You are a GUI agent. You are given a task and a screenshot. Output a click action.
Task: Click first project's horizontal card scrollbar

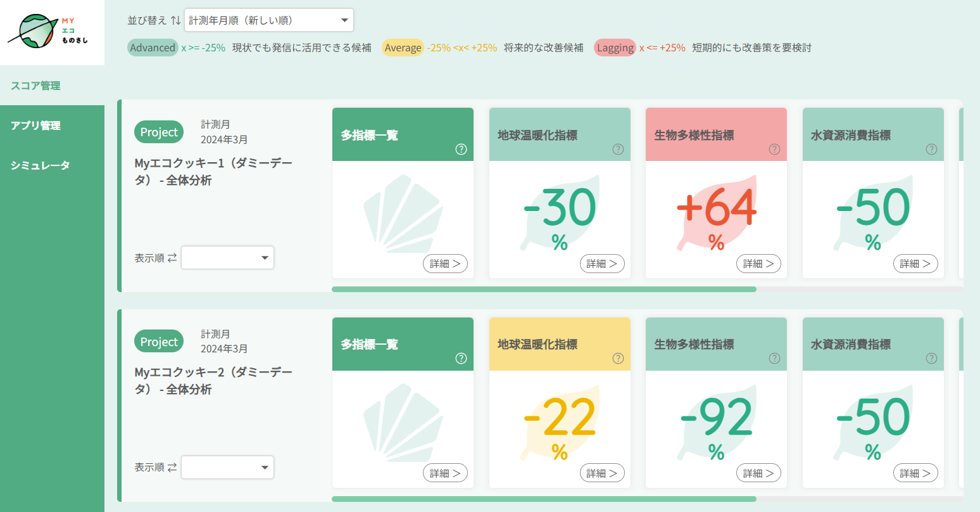[544, 289]
